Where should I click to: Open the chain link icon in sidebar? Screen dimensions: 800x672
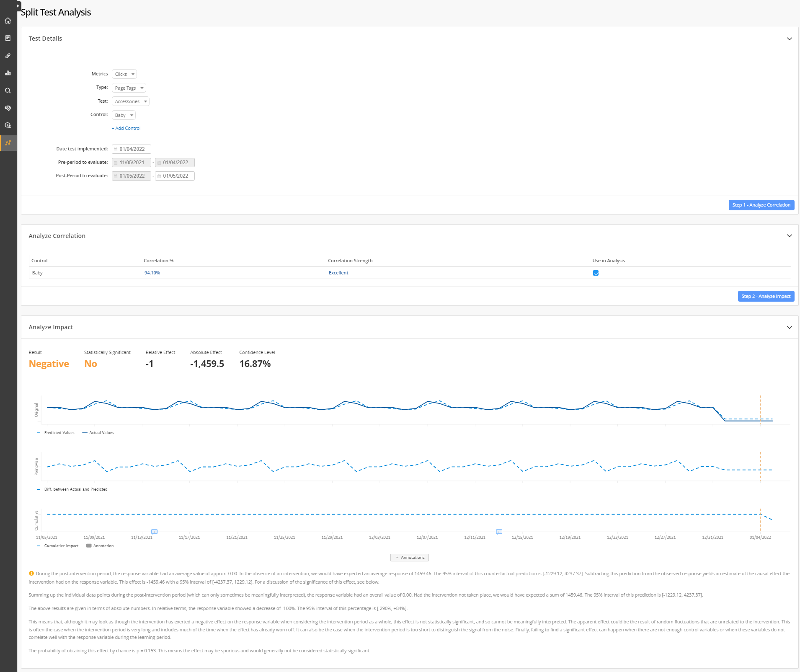click(8, 56)
